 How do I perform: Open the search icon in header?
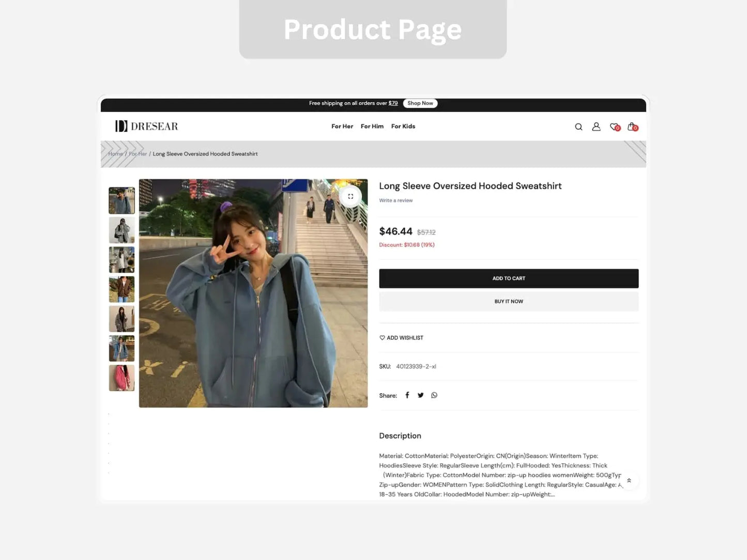tap(578, 127)
